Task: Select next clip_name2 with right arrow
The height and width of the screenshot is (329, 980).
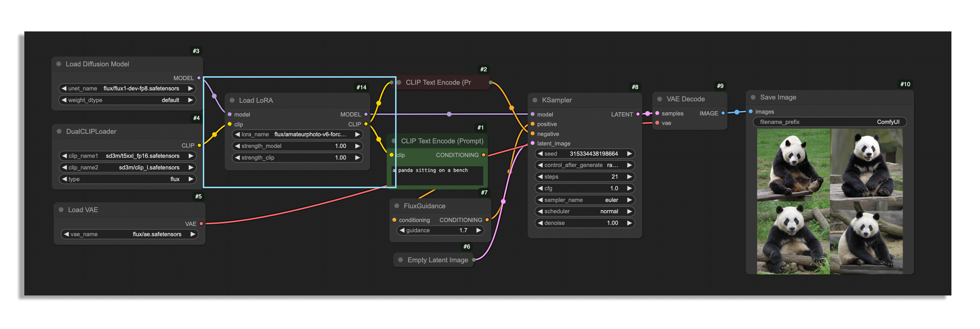Action: coord(190,167)
